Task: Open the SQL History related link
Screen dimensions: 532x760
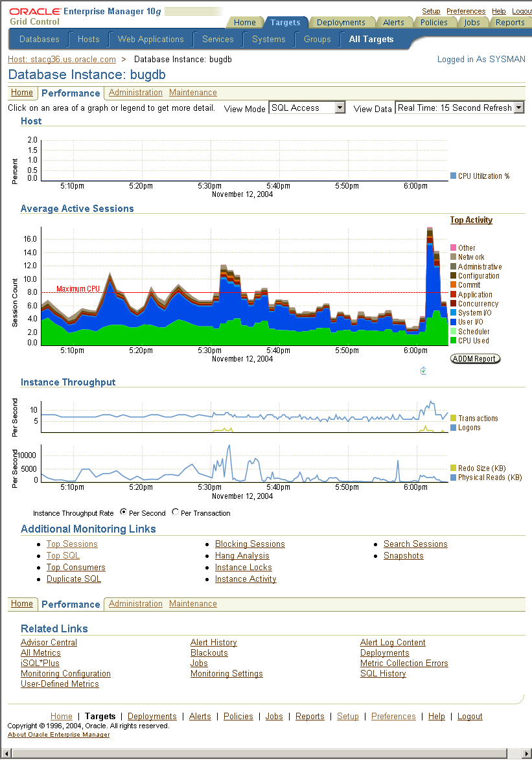Action: click(x=383, y=674)
